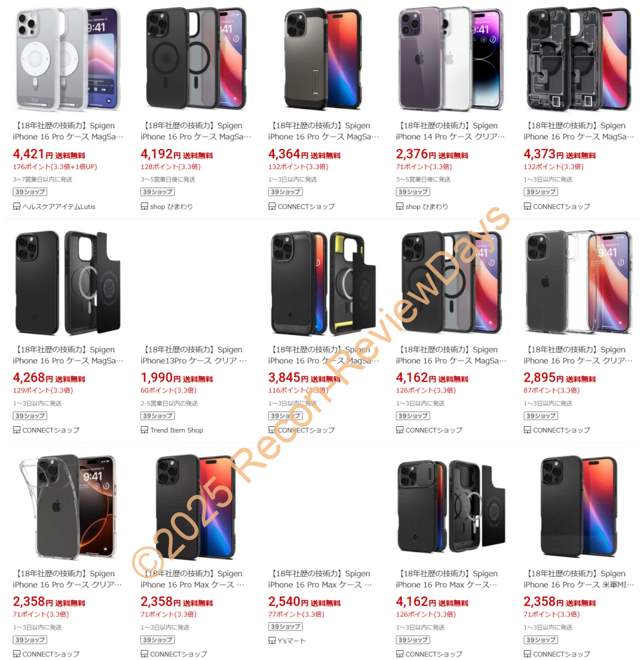Visit the Trend Item Shop store link

[x=177, y=430]
